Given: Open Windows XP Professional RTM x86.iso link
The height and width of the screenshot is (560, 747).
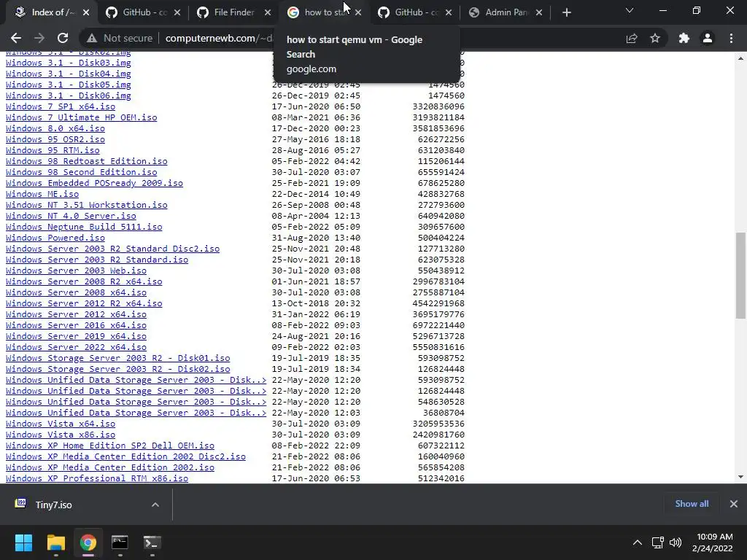Looking at the screenshot, I should click(97, 478).
